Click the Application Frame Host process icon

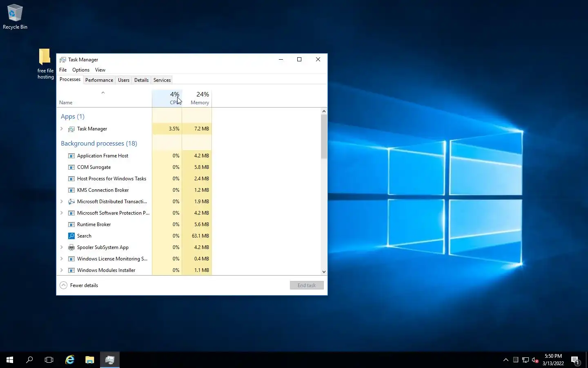point(71,156)
